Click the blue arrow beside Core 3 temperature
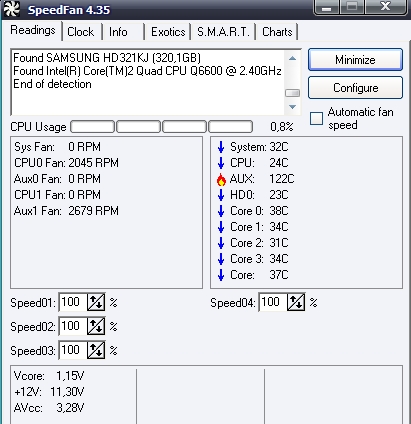This screenshot has height=424, width=411. 221,259
